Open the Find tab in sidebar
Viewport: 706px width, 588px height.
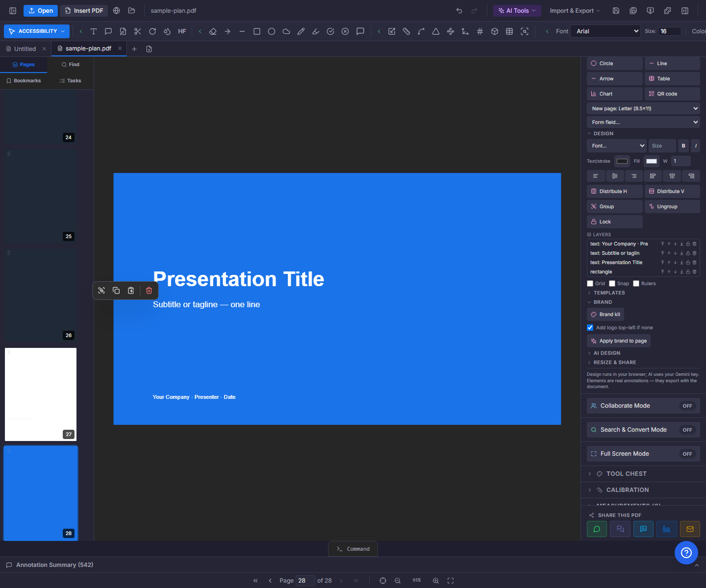point(71,65)
